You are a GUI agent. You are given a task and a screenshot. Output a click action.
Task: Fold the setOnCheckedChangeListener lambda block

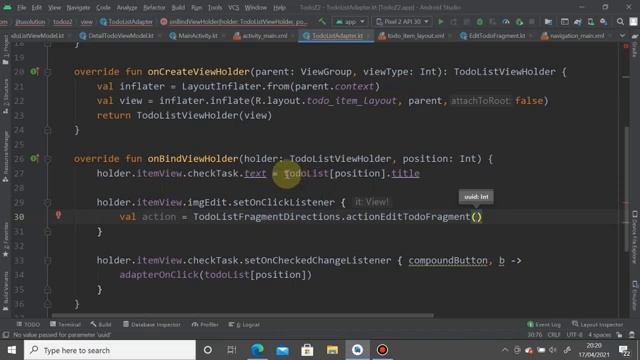(48, 260)
